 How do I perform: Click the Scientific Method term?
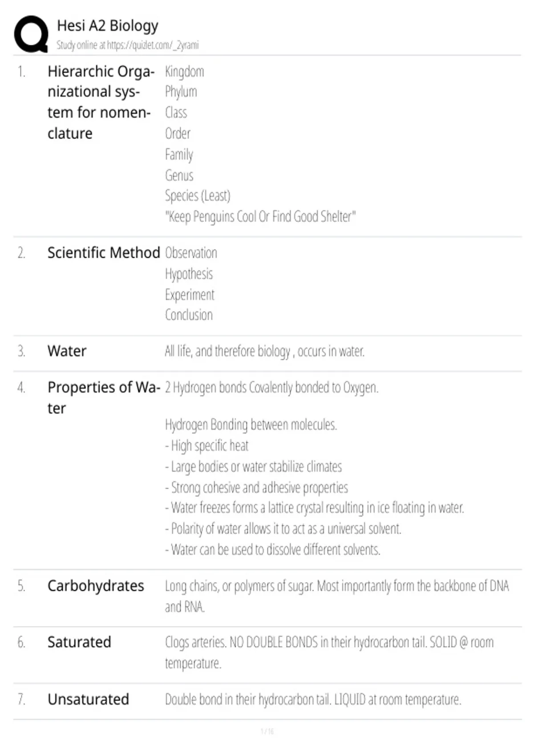coord(104,253)
